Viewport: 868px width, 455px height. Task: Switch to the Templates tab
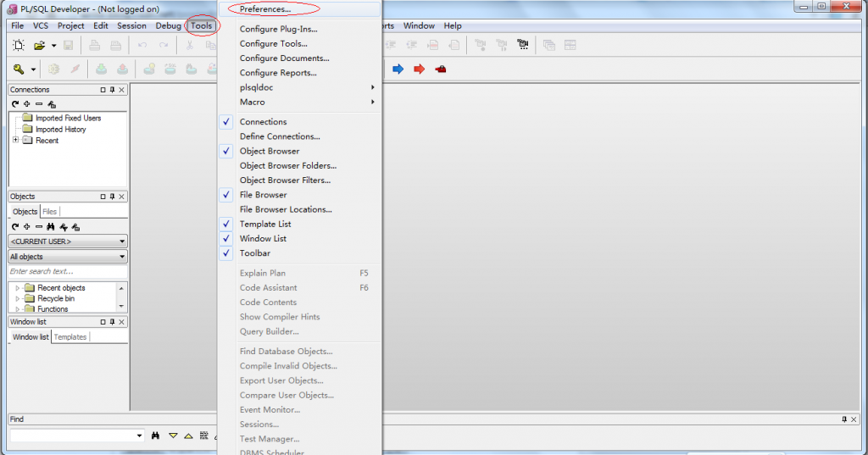(x=70, y=337)
